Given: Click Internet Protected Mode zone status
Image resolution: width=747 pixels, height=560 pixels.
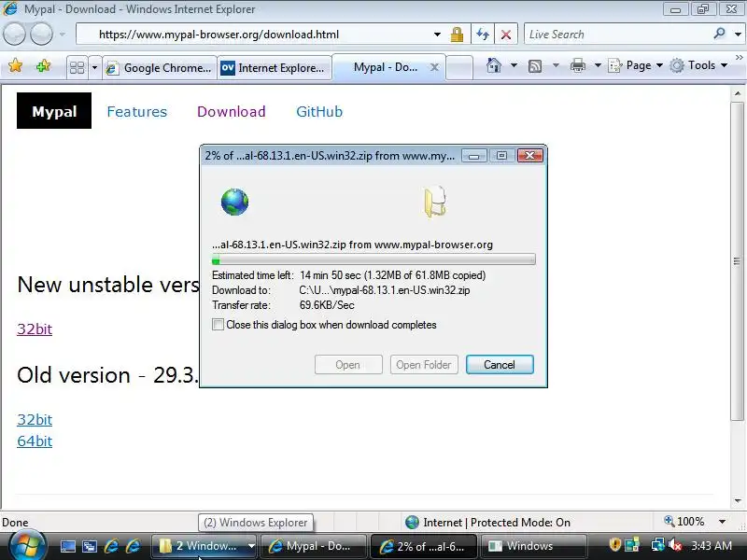Looking at the screenshot, I should [487, 523].
